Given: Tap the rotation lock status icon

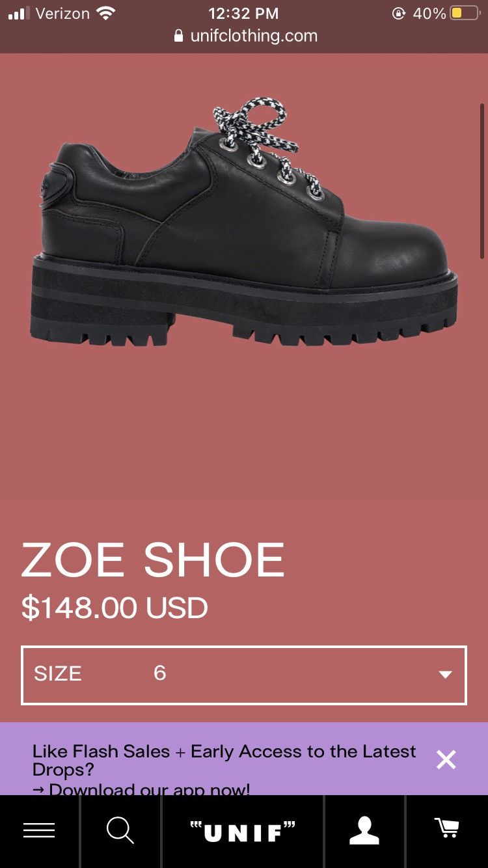Looking at the screenshot, I should tap(398, 13).
